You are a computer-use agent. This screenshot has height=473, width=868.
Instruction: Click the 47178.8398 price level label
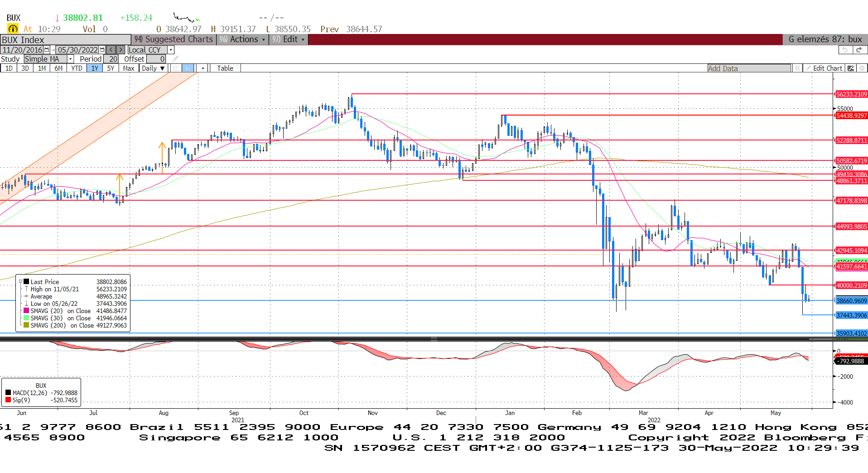tap(851, 201)
